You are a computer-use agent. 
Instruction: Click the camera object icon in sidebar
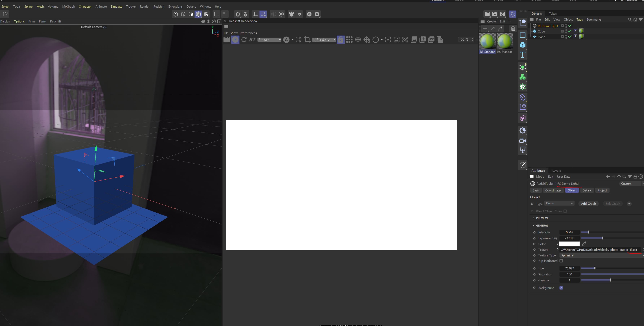click(523, 140)
